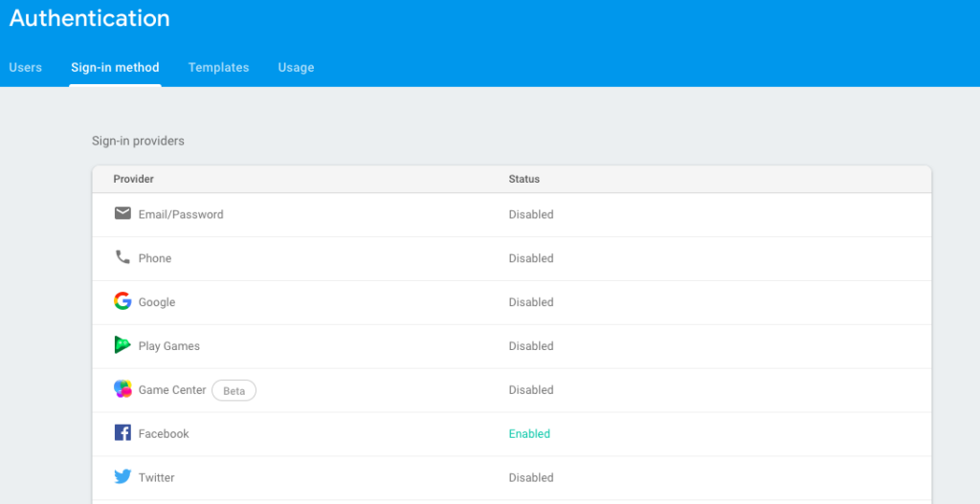Click the Disabled status for Email/Password

[x=531, y=214]
